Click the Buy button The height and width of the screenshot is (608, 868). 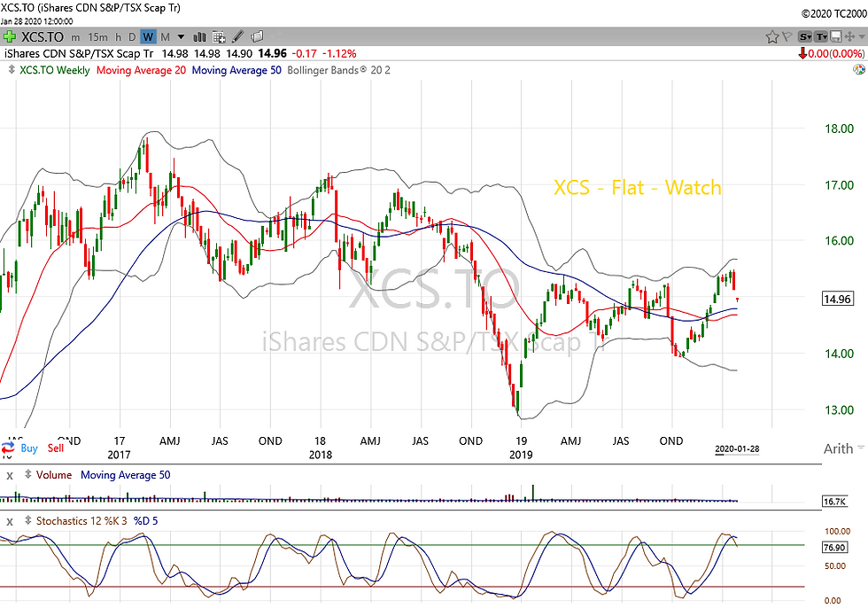tap(29, 448)
